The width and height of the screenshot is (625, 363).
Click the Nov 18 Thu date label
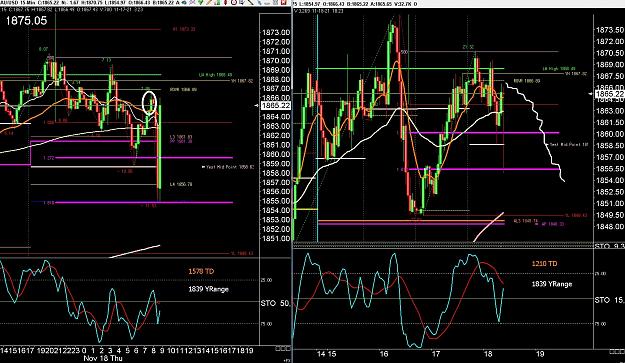(103, 358)
